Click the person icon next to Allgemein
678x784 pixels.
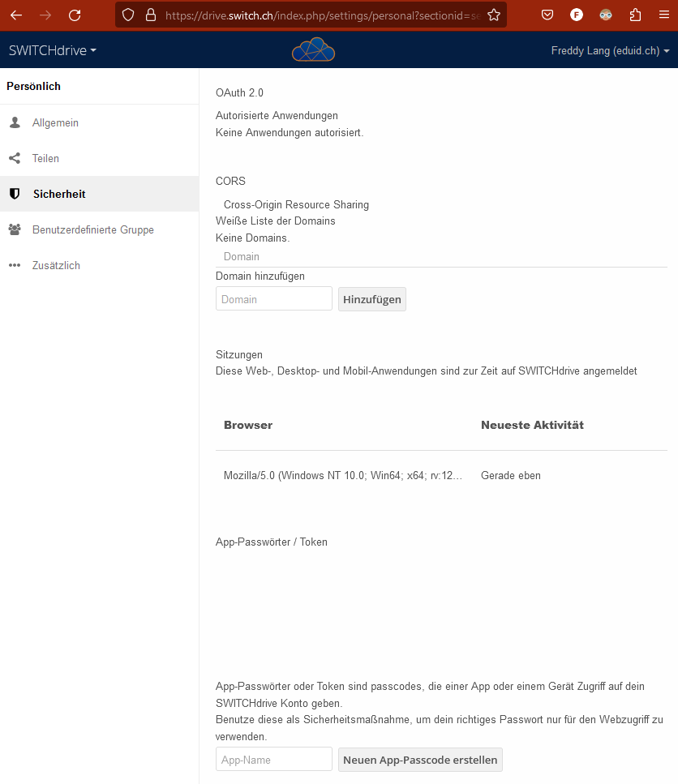[15, 122]
